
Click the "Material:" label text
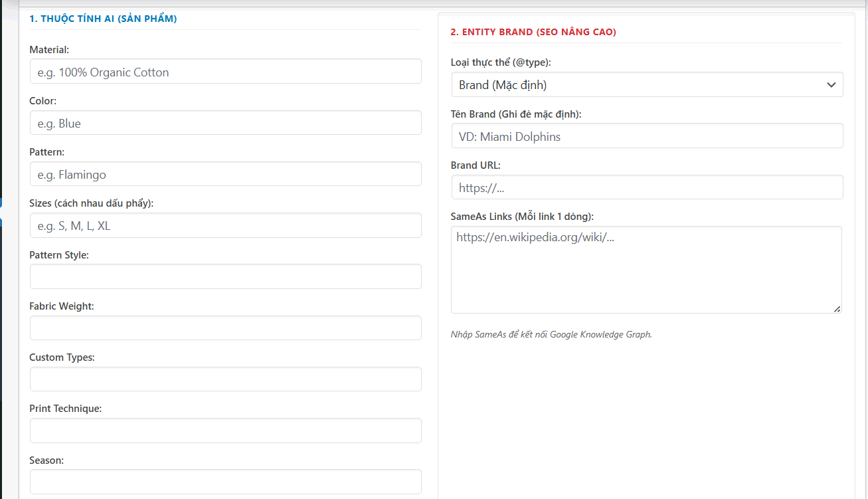click(49, 50)
